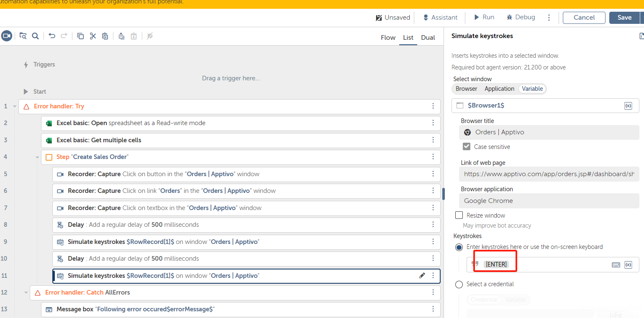Click pencil edit icon on line 11

[422, 275]
